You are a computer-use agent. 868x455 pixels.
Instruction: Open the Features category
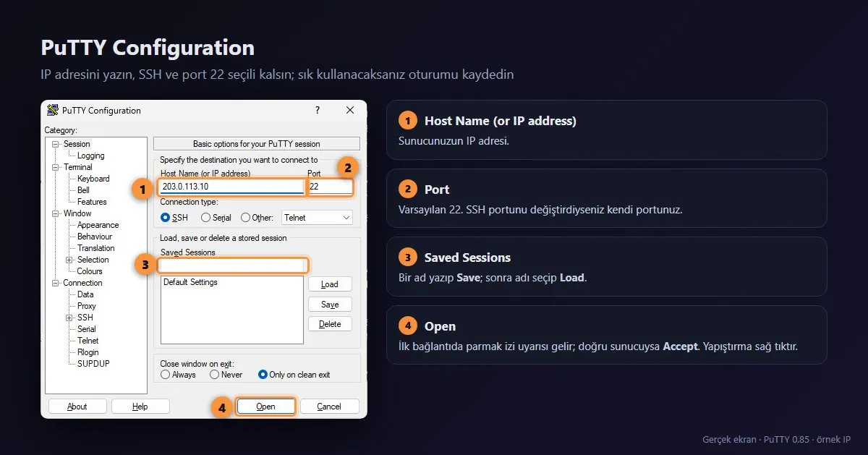coord(92,202)
